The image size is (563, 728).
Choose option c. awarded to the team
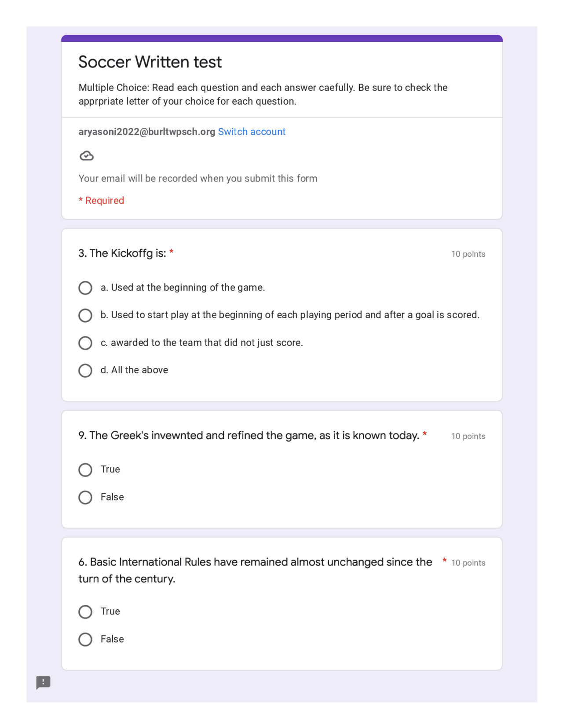(85, 343)
